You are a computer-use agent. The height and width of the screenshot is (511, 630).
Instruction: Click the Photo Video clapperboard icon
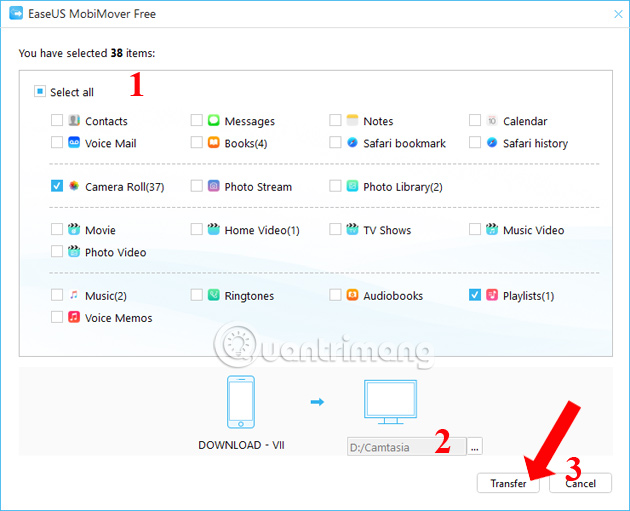74,251
